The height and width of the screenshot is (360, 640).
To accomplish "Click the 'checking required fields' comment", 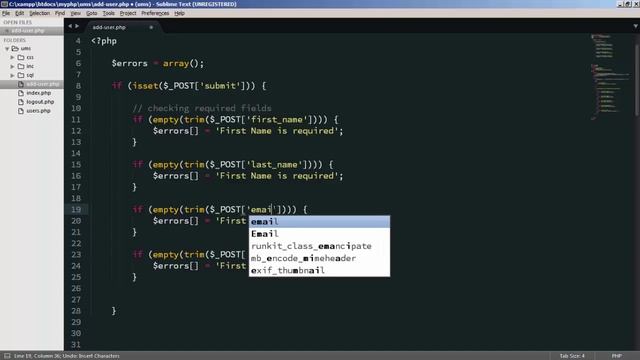I will [202, 109].
